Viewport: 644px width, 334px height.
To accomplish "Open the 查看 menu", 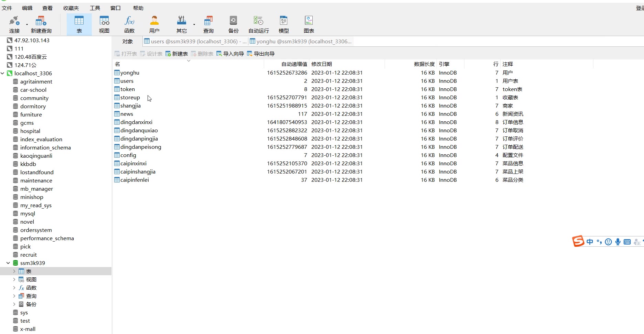I will (47, 8).
